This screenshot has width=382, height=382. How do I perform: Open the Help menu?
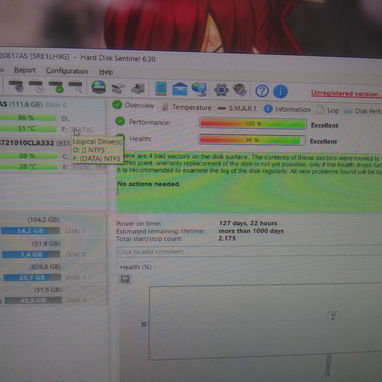point(106,72)
